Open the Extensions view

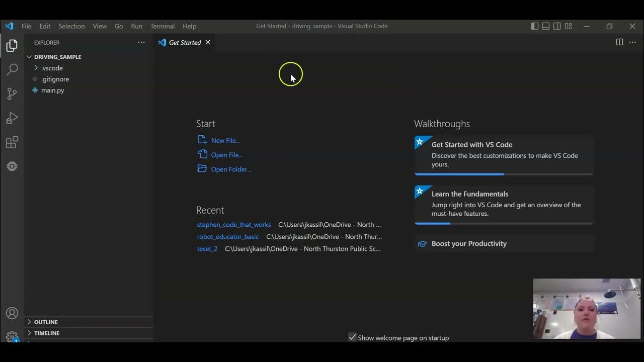[12, 142]
